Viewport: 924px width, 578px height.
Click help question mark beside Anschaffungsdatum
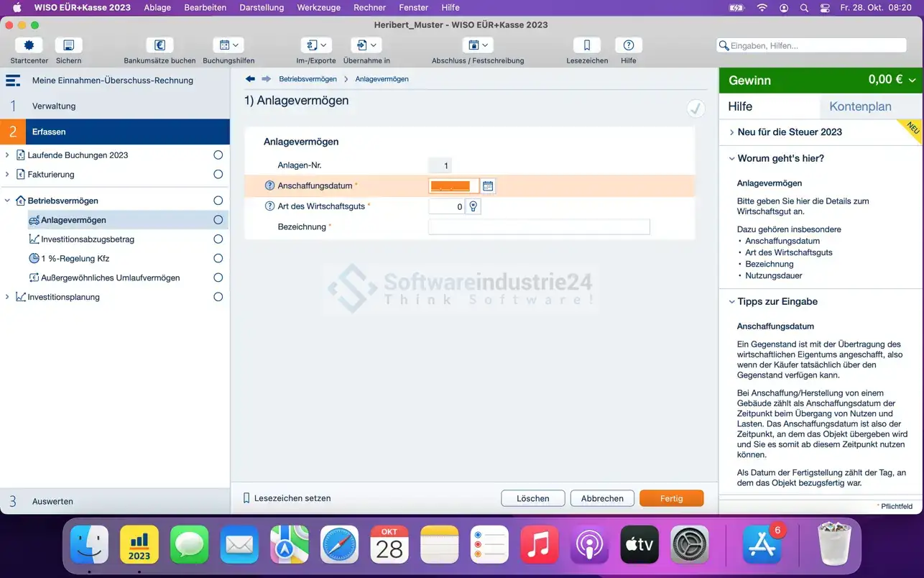pyautogui.click(x=270, y=185)
